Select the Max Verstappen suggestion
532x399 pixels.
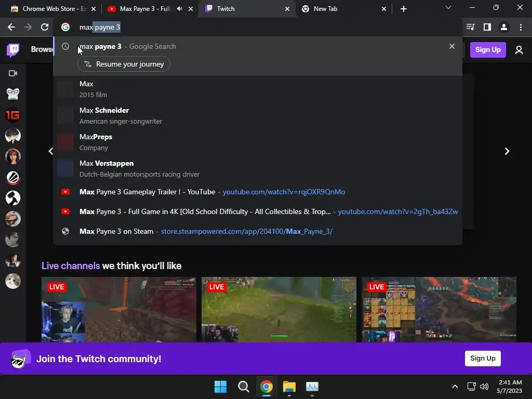click(x=258, y=169)
